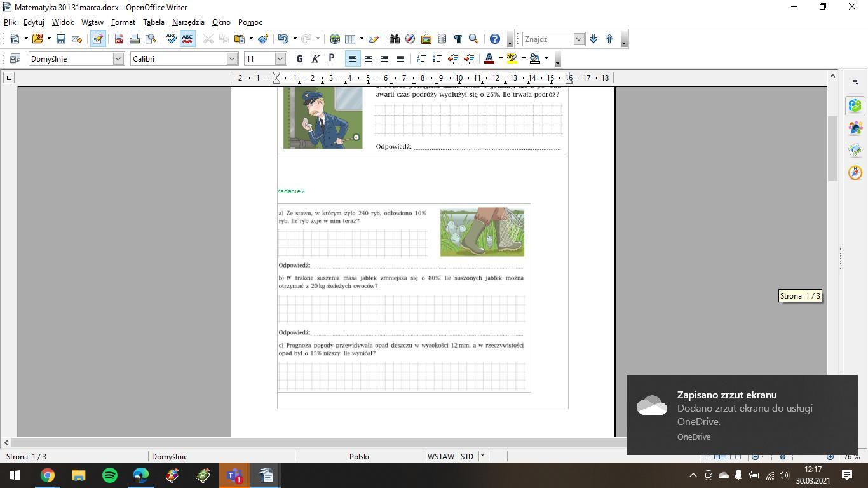Open the Plik menu
This screenshot has width=868, height=488.
point(10,22)
